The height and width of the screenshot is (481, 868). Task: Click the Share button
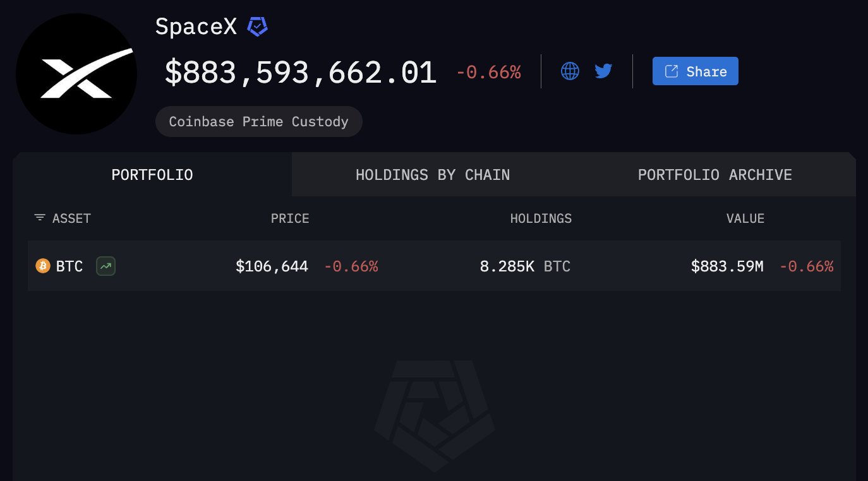[x=695, y=71]
